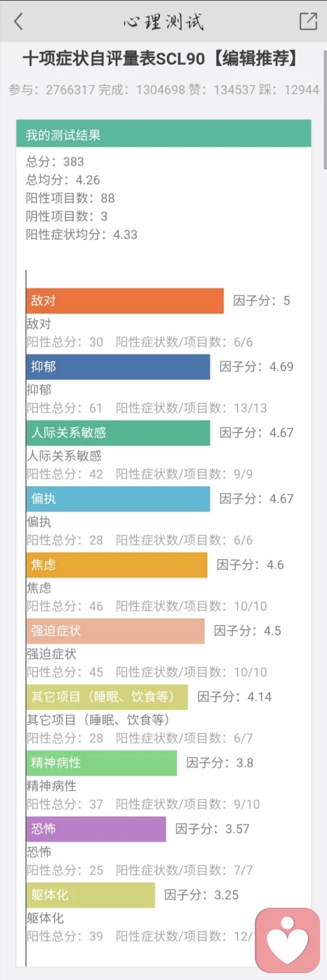Select the purple 恐怖 bar
This screenshot has width=327, height=980.
(96, 829)
